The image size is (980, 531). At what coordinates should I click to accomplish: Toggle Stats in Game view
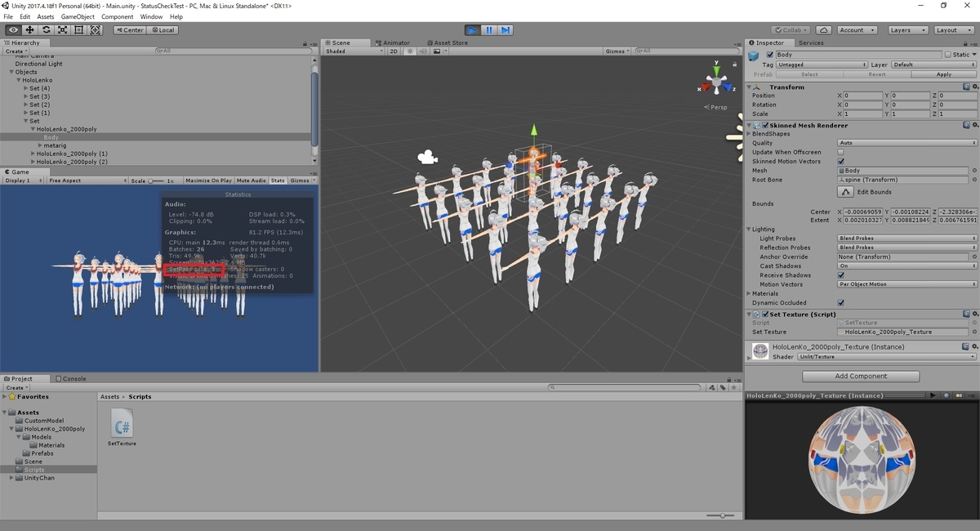click(278, 181)
